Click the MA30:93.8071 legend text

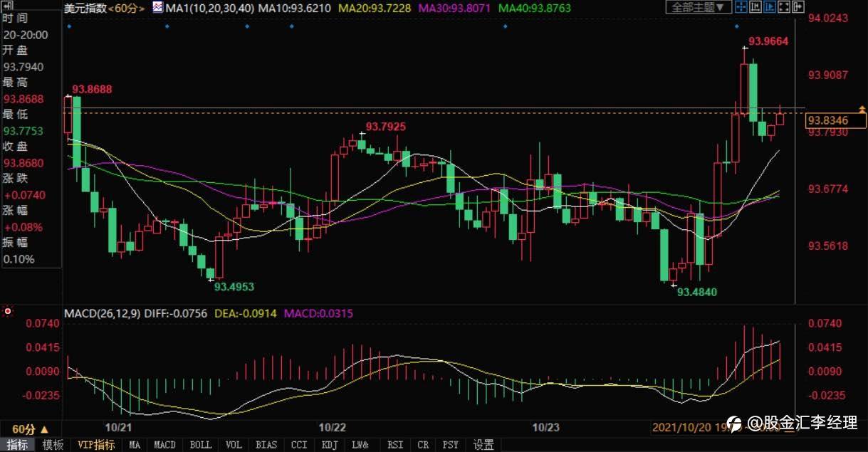pyautogui.click(x=454, y=8)
